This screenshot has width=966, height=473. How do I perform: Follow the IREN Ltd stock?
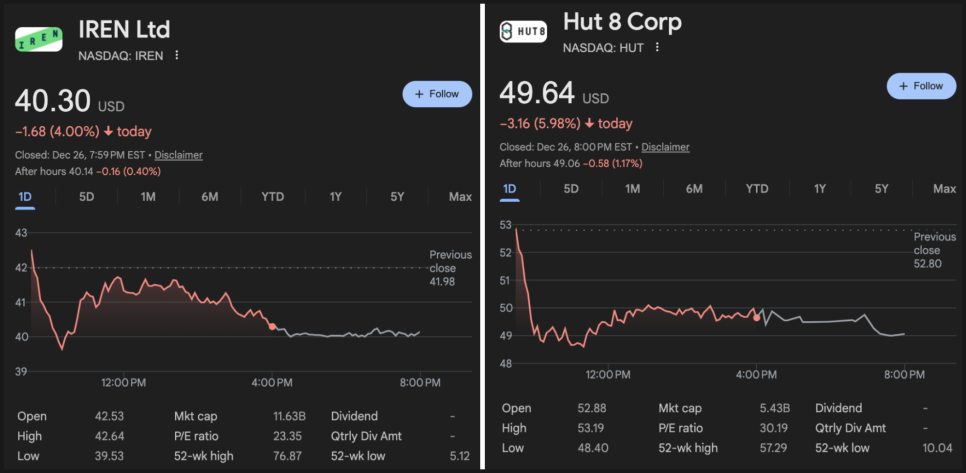436,94
